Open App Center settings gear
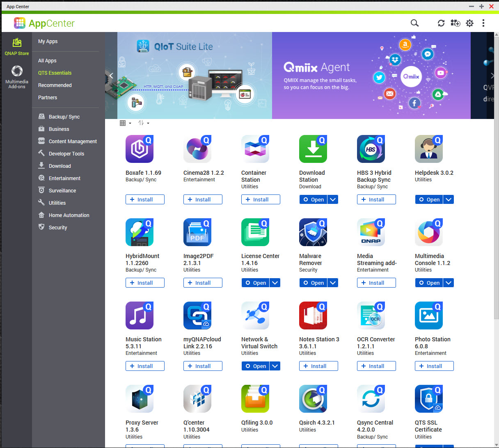Screen dimensions: 499x448 point(470,23)
